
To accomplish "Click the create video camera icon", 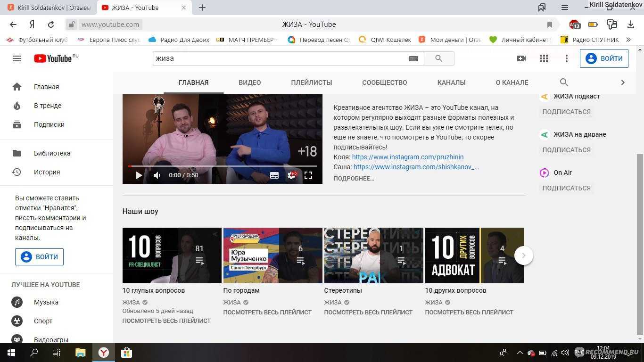I will (x=521, y=58).
